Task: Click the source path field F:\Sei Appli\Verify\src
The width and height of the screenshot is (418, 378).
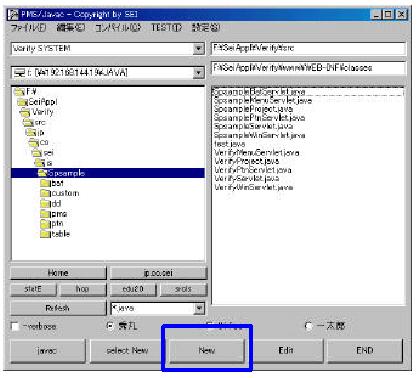Action: (x=308, y=48)
